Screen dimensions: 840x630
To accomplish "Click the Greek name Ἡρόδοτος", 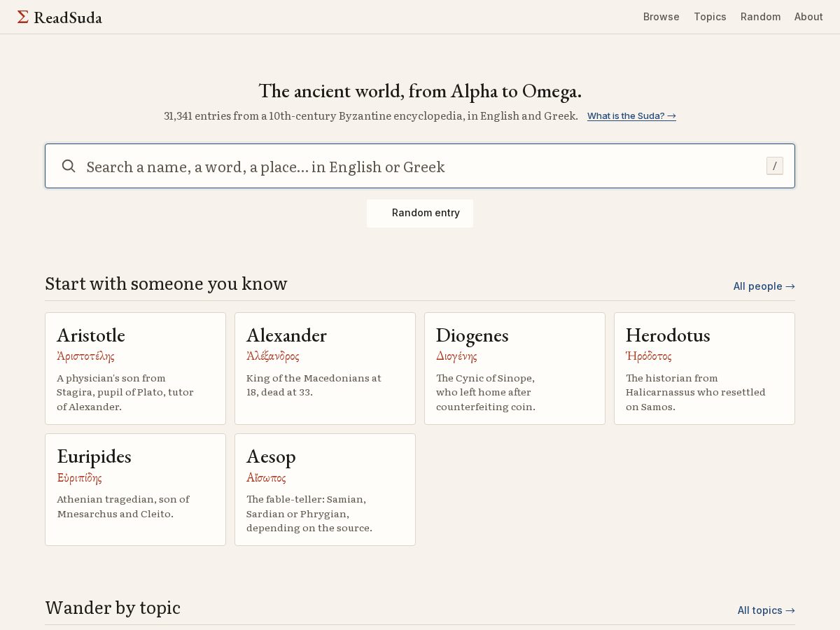I will (x=648, y=356).
